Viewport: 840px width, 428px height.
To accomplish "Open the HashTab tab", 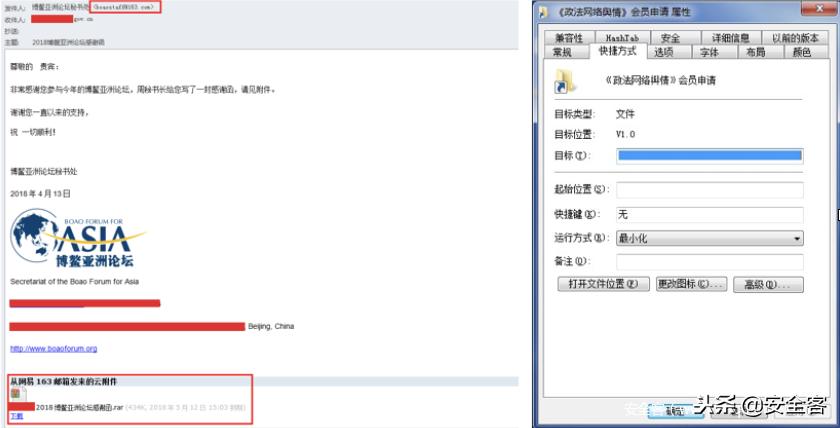I will click(x=623, y=38).
